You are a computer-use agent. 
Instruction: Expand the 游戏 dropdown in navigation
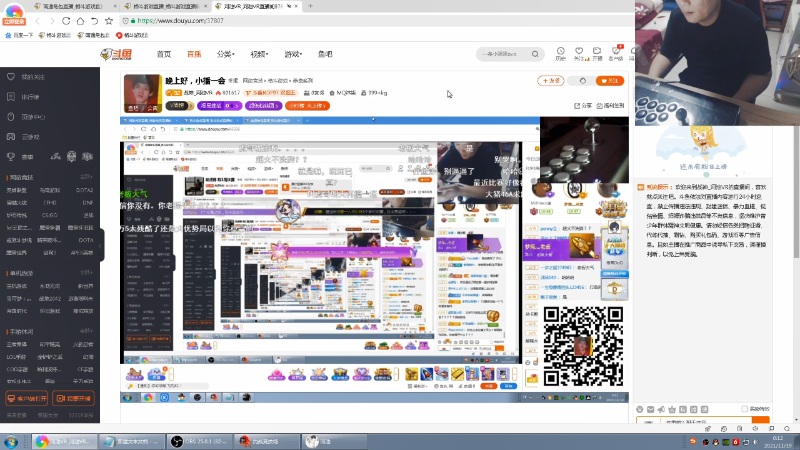click(293, 54)
